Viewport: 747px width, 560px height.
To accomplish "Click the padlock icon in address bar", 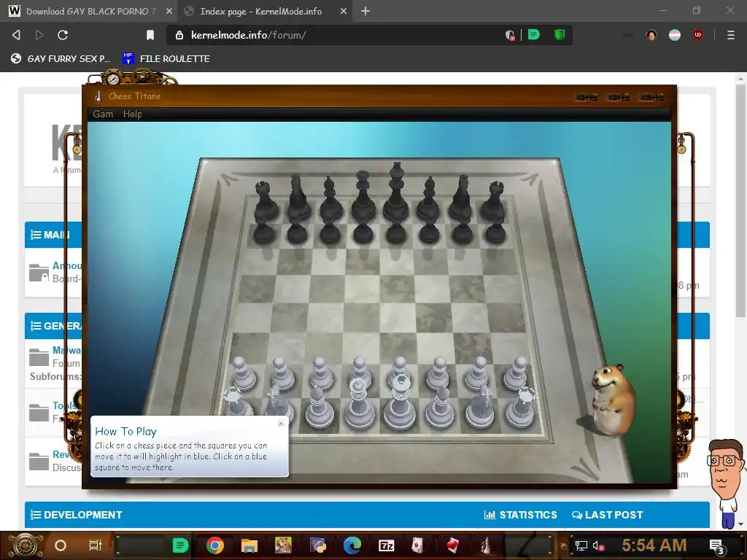I will 179,35.
